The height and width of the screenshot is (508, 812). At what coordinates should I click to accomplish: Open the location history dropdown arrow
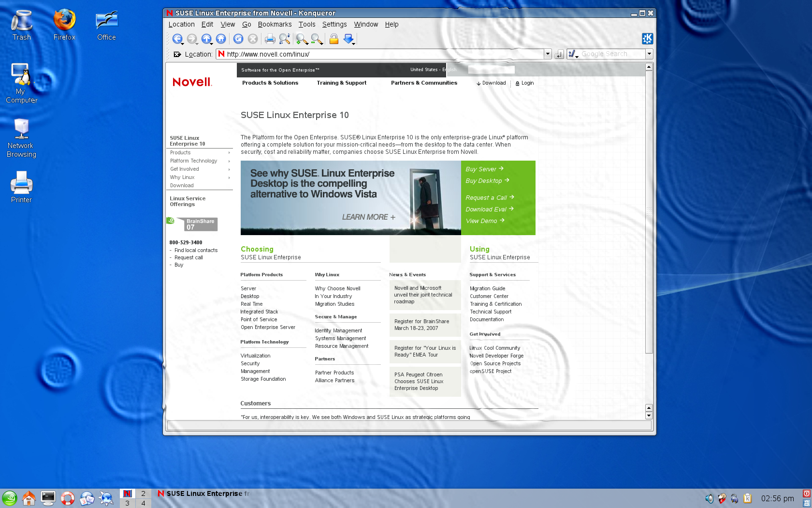[x=548, y=54]
